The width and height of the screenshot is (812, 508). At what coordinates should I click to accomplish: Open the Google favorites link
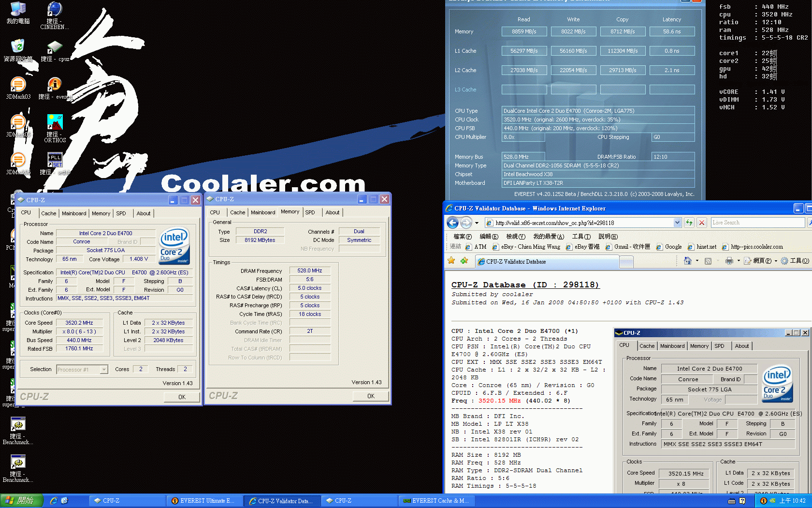click(668, 247)
